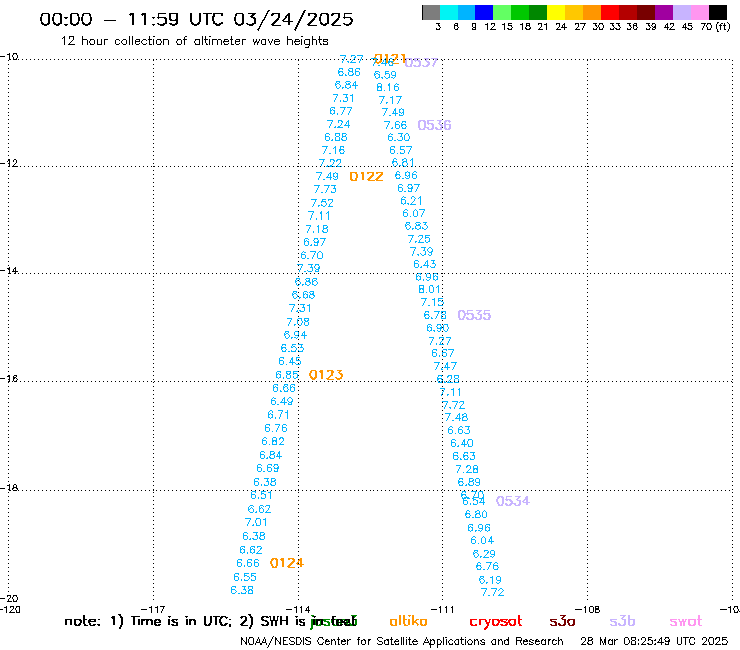Click the 70 (ft) legend scale label
This screenshot has height=650, width=740.
tap(715, 27)
